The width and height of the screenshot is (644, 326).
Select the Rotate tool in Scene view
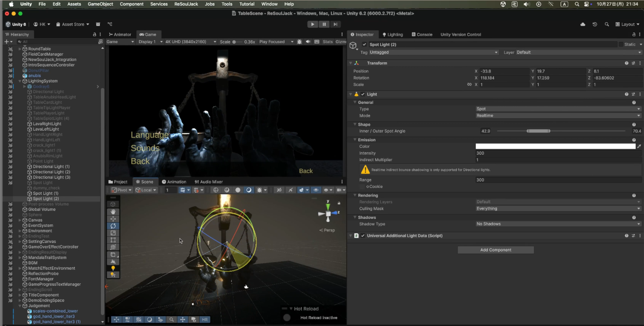[x=113, y=226]
